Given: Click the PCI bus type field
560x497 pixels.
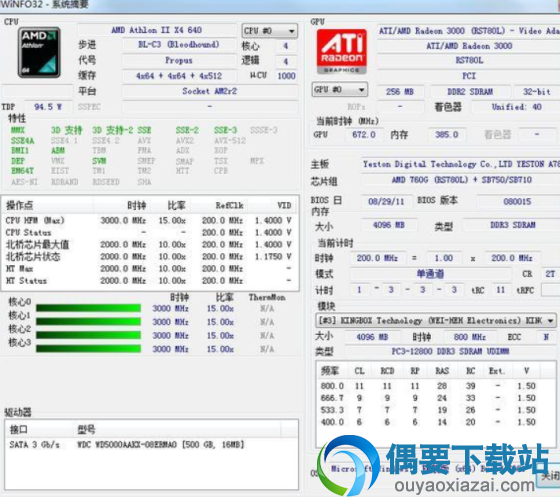Looking at the screenshot, I should tap(469, 76).
